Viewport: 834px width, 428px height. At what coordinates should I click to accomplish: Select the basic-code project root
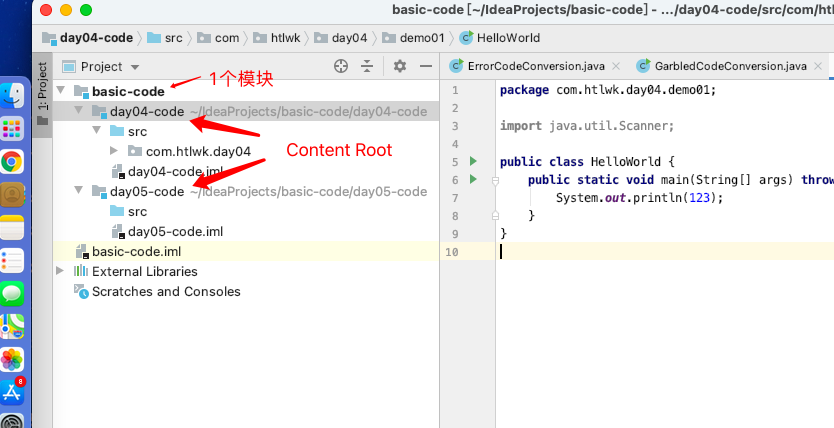[128, 91]
